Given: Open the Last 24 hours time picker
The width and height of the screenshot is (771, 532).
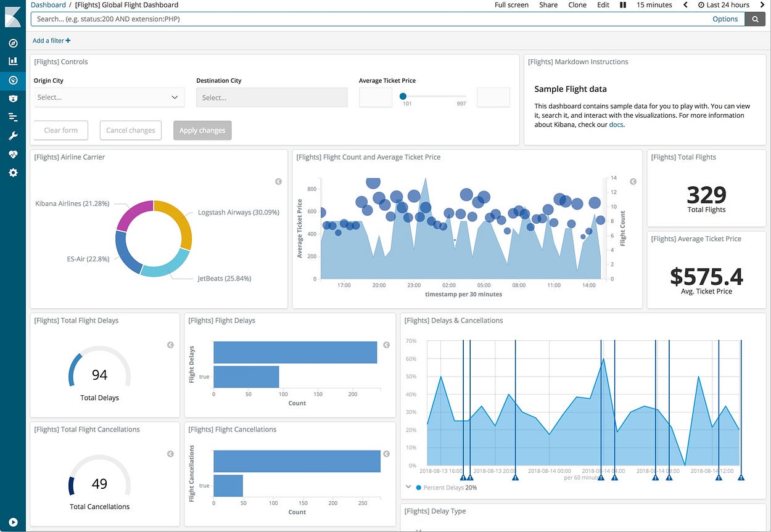Looking at the screenshot, I should [724, 5].
